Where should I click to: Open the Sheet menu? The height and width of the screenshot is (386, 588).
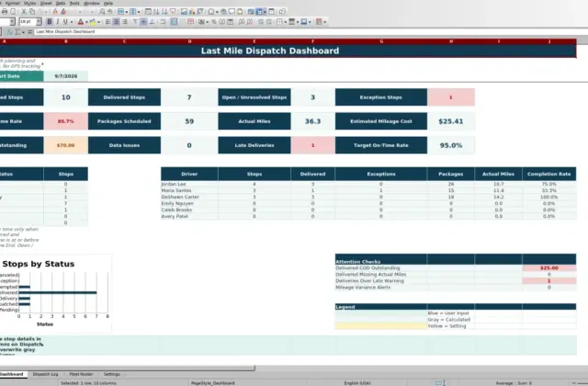[46, 3]
